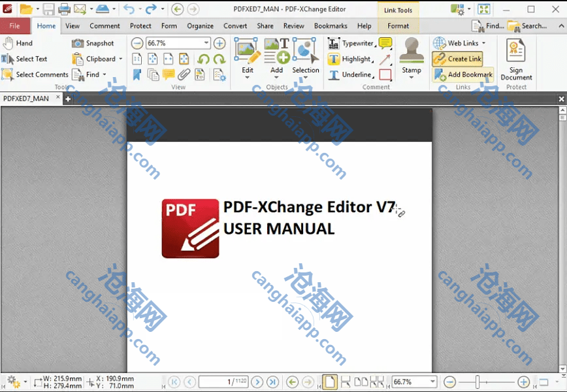Switch to continuous page layout
567x392 pixels.
click(x=346, y=382)
